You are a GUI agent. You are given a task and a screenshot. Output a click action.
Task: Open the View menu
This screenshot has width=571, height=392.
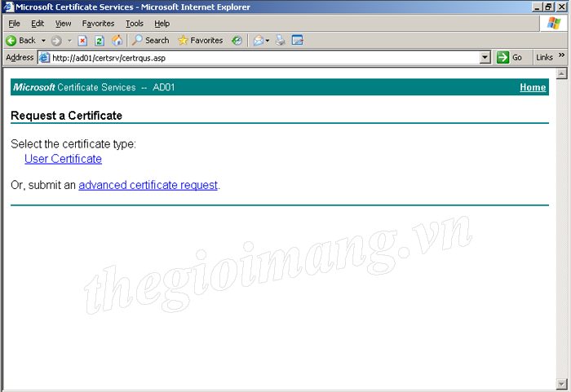(x=63, y=24)
